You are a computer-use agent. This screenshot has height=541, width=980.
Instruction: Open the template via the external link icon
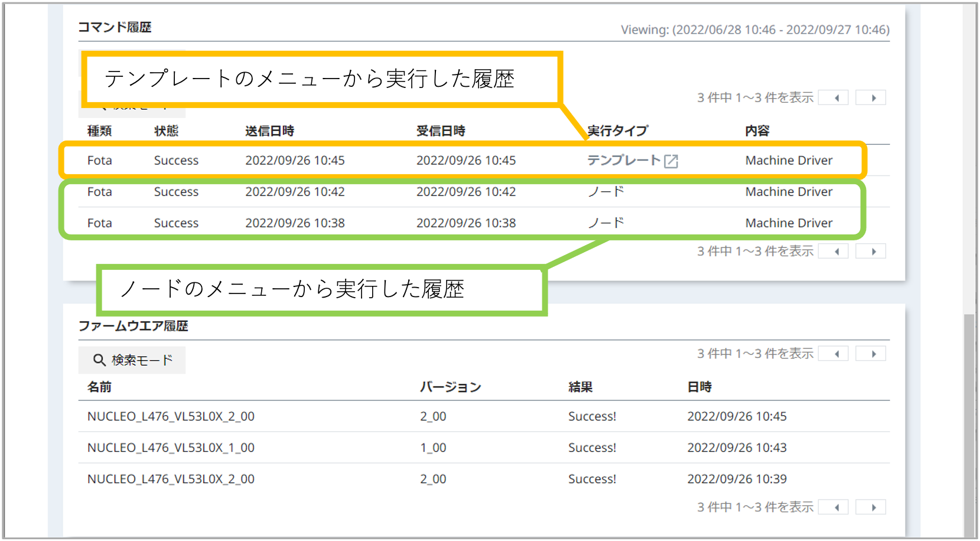tap(672, 160)
